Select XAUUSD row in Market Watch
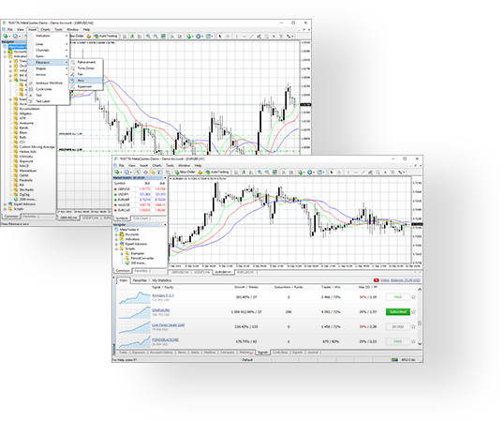The width and height of the screenshot is (504, 421). 140,204
